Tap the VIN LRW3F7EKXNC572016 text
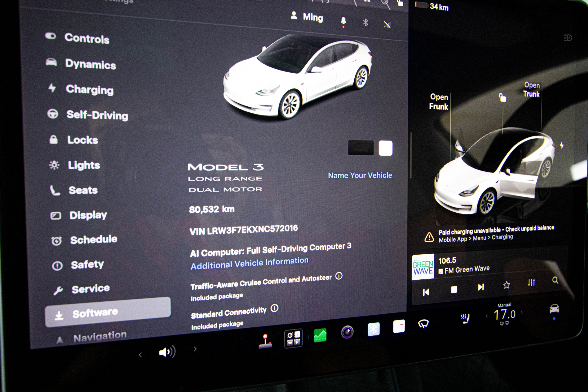 [244, 230]
